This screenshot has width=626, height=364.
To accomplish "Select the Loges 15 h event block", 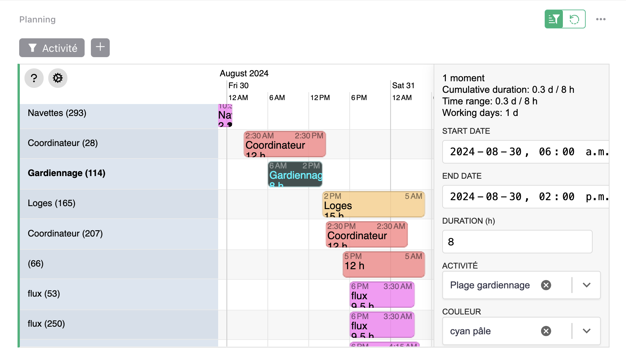I will 373,204.
